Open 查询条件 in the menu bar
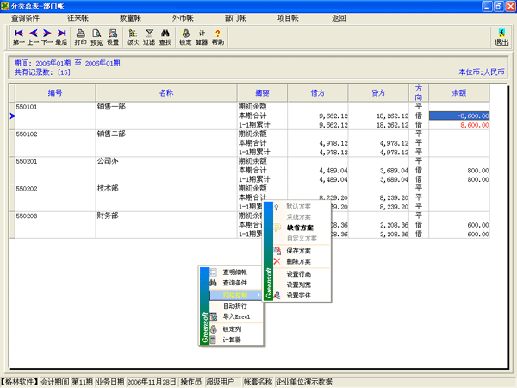Screen dimensions: 517x388 (x=25, y=18)
